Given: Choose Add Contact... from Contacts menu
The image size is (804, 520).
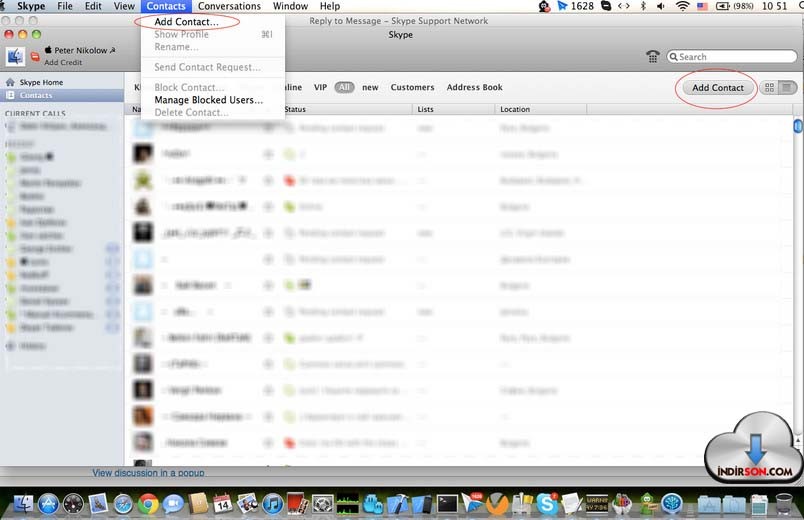Looking at the screenshot, I should [186, 22].
